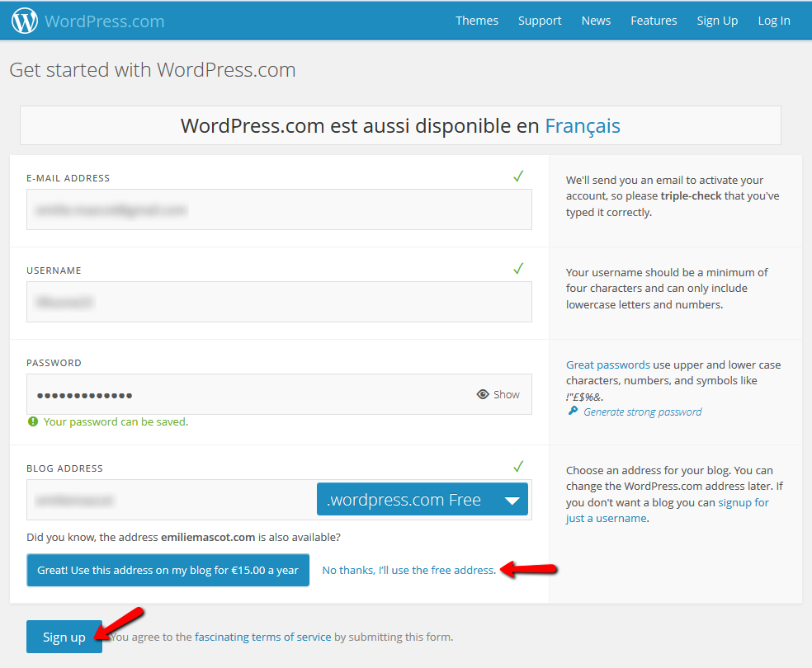Click into the Blog Address text field
812x668 pixels.
pos(172,500)
